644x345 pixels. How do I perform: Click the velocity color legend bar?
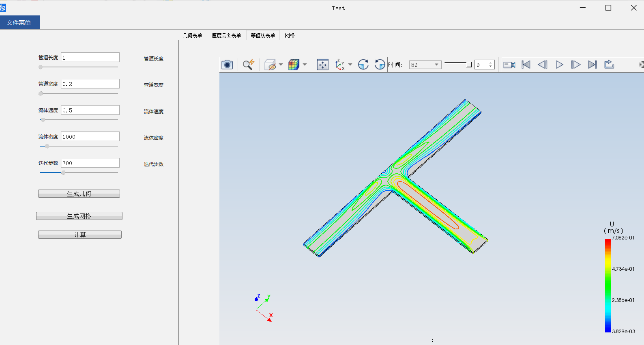608,286
